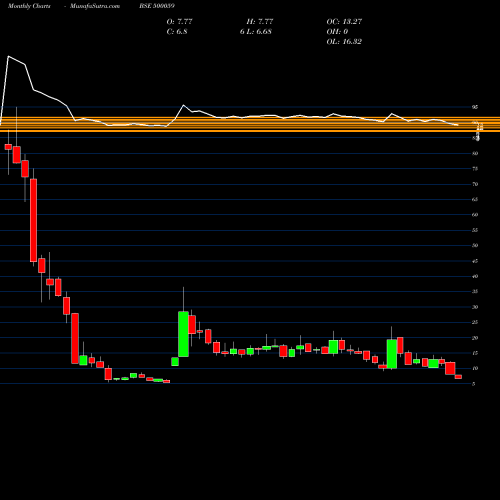Click the 40 price axis label
Viewport: 500px width, 500px height.
[x=475, y=276]
